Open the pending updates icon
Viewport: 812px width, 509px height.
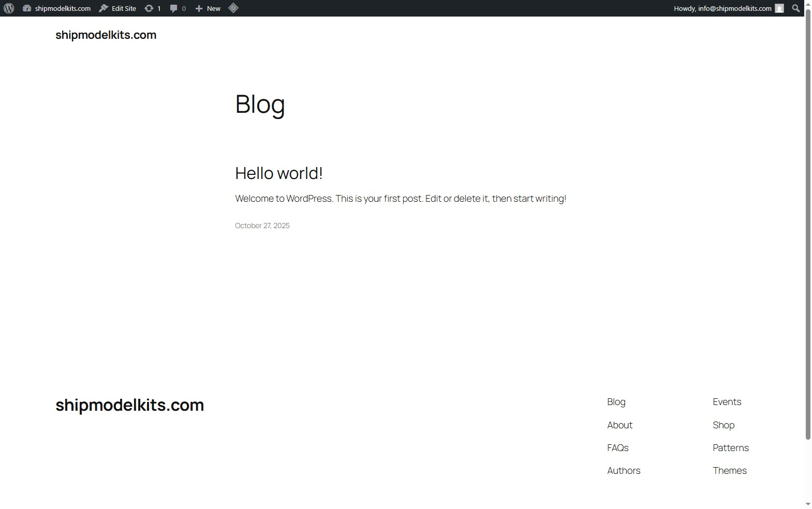point(149,8)
